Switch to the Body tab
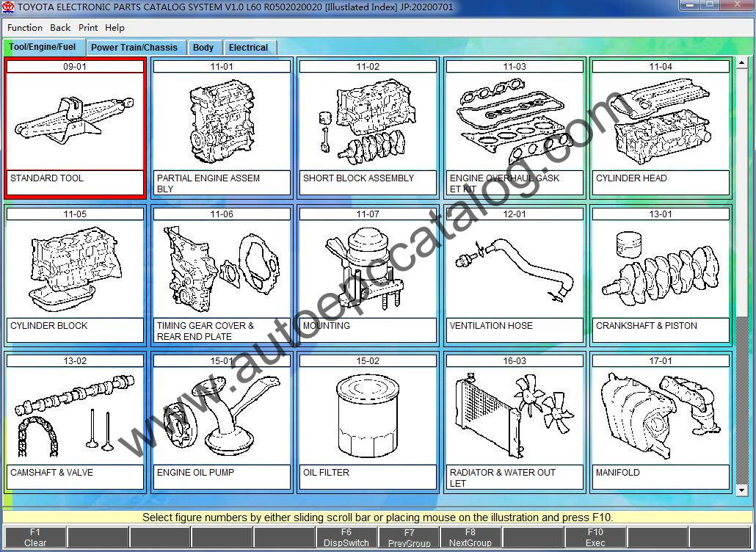Viewport: 756px width, 552px height. (x=203, y=47)
